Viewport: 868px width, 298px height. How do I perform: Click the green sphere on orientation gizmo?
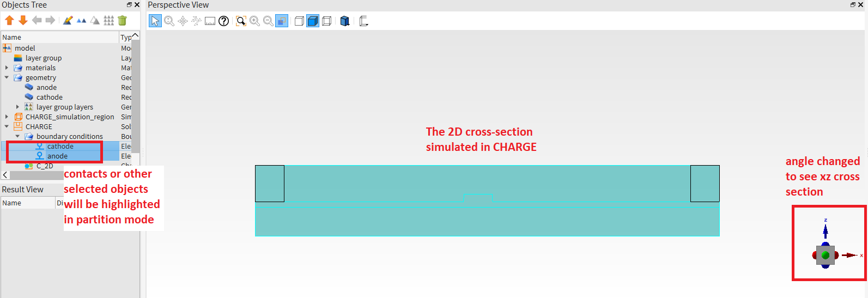tap(825, 255)
